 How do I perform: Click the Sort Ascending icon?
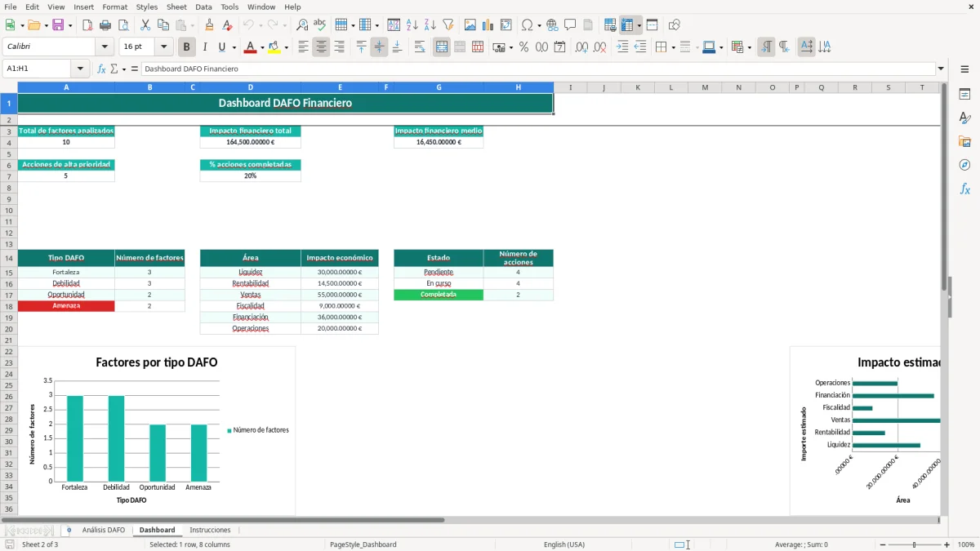pos(412,25)
